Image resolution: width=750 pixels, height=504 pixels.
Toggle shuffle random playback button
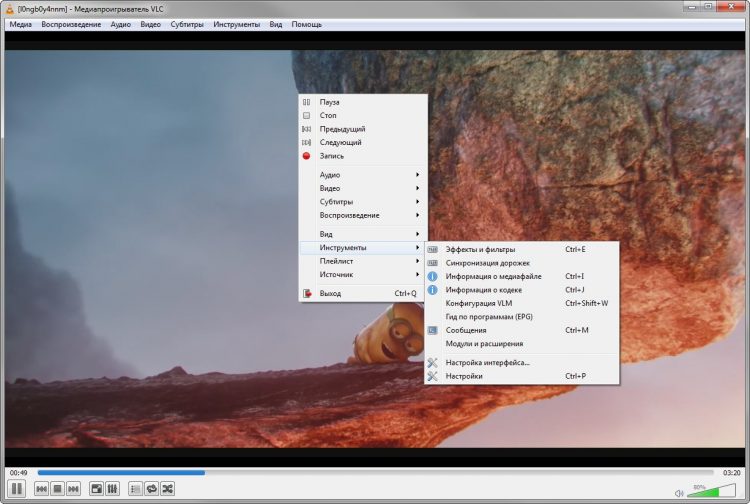168,489
